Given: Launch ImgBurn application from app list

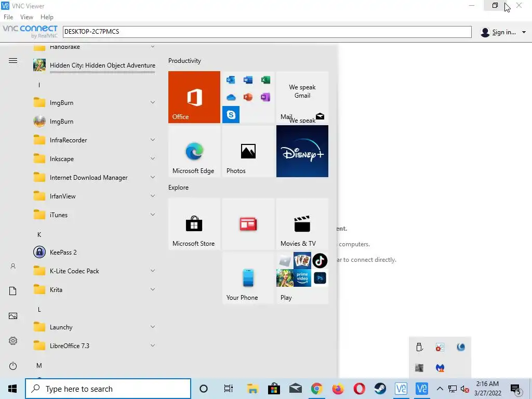Looking at the screenshot, I should (94, 121).
